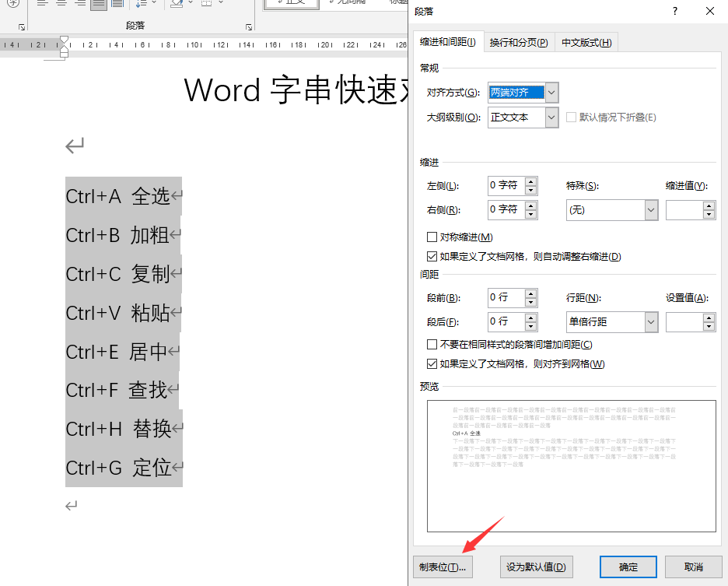This screenshot has width=728, height=586.
Task: Align text left using the ribbon icon
Action: 43,4
